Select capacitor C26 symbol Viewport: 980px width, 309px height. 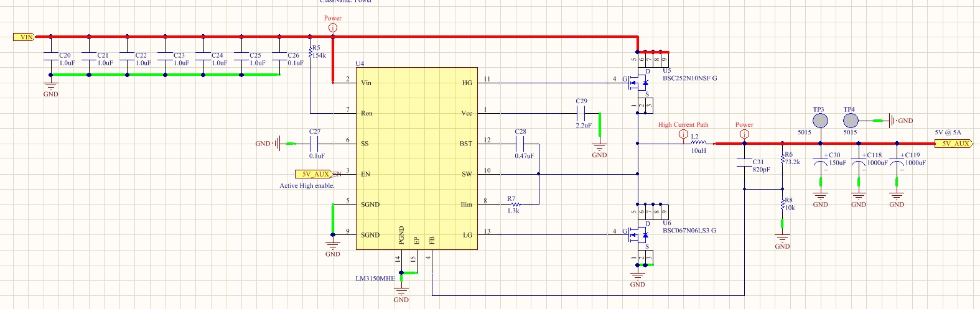pyautogui.click(x=279, y=56)
